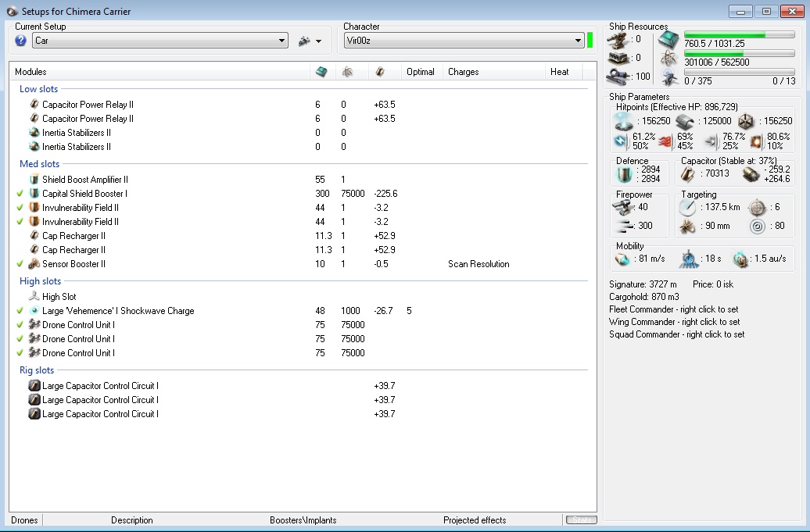Open the Projected effects tab
810x532 pixels.
(x=475, y=520)
